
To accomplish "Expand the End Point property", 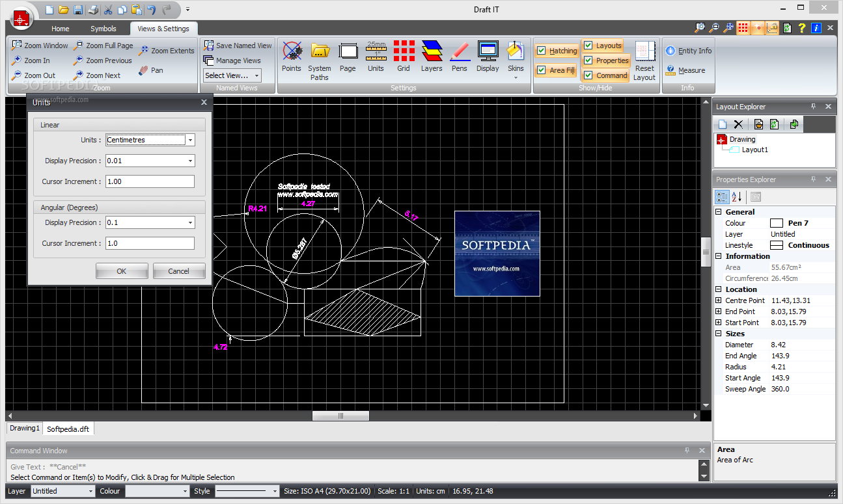I will pyautogui.click(x=719, y=312).
